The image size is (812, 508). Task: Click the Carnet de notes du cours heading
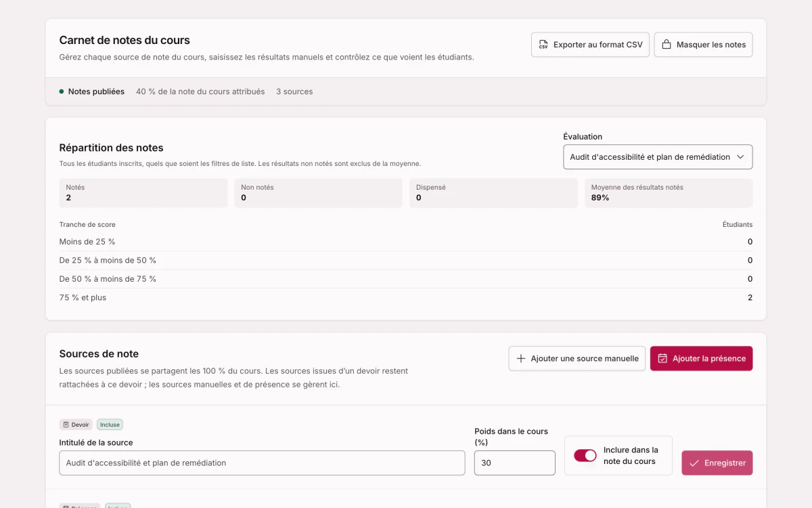pos(125,40)
